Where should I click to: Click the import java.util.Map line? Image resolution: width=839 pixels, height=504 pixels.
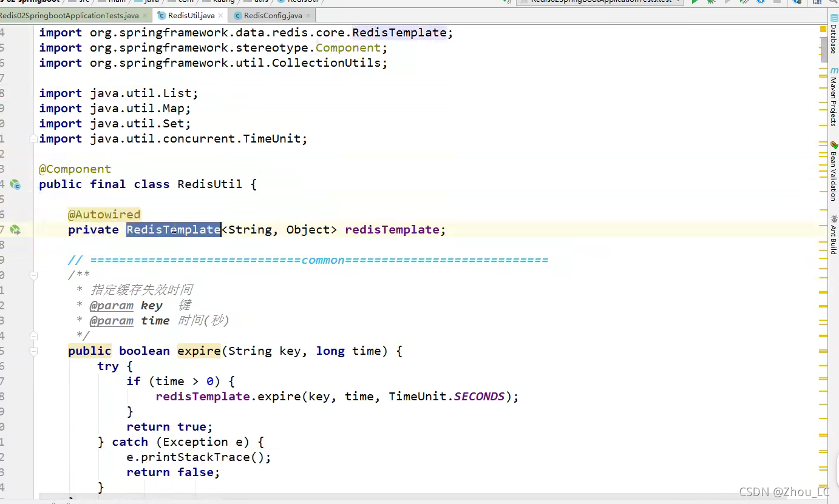[115, 109]
